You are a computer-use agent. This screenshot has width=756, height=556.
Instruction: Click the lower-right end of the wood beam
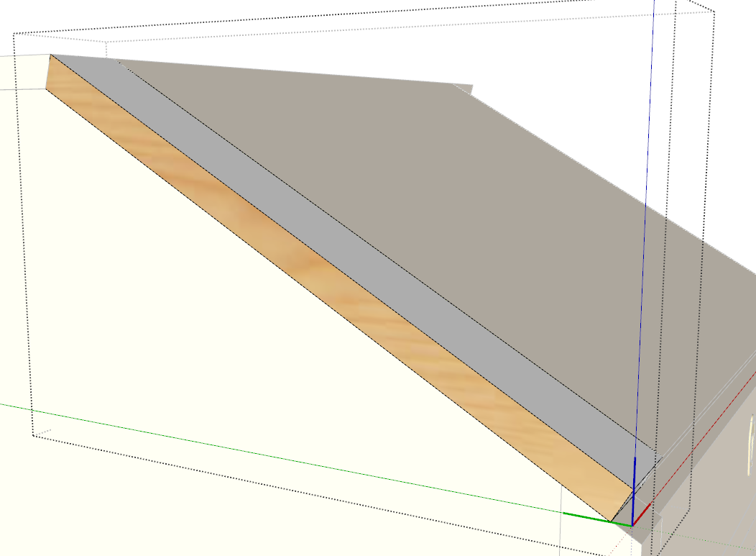pyautogui.click(x=611, y=520)
